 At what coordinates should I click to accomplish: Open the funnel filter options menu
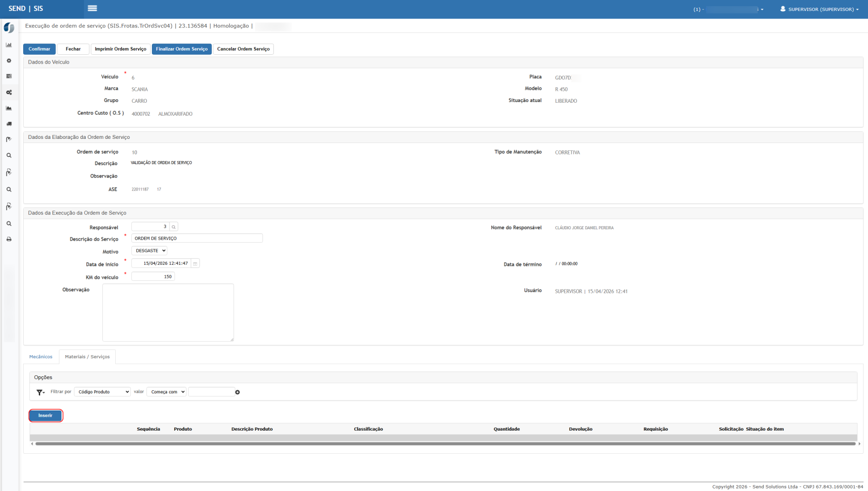(40, 392)
